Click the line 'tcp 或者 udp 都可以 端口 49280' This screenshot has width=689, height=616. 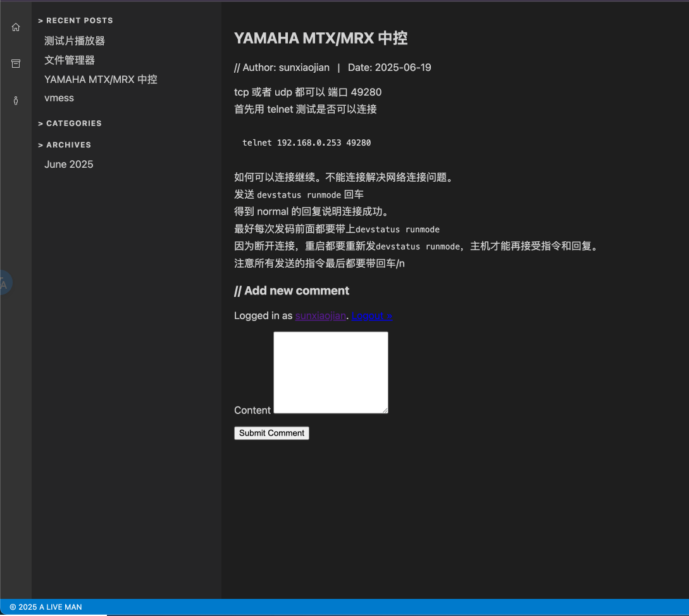(307, 92)
